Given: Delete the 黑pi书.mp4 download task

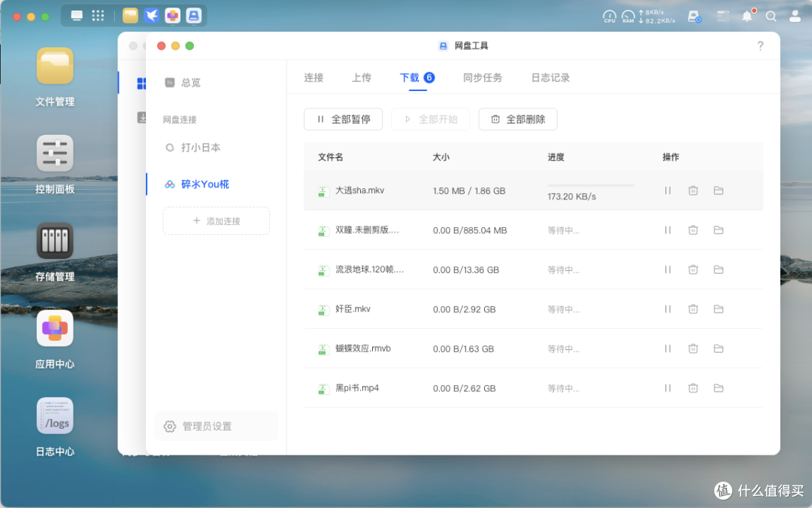Looking at the screenshot, I should [x=693, y=388].
